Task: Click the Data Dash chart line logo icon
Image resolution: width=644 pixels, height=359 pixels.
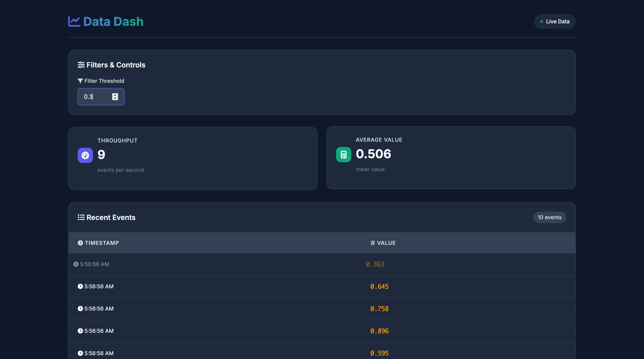Action: [74, 21]
